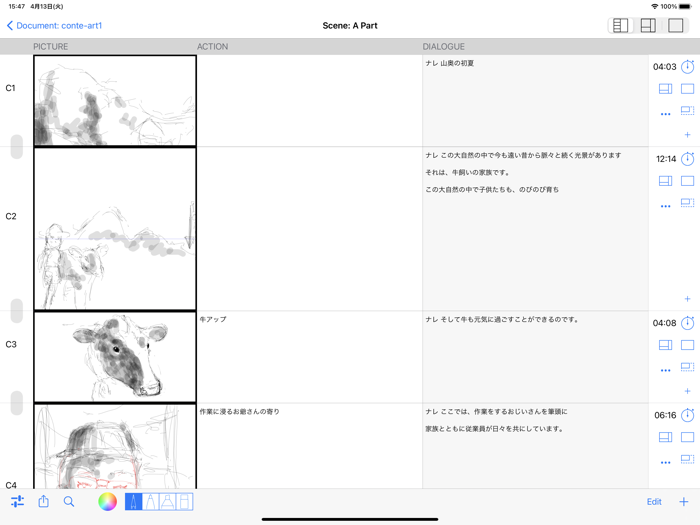Screen dimensions: 700x525
Task: Open the stopwatch timer for cut C4
Action: [688, 415]
